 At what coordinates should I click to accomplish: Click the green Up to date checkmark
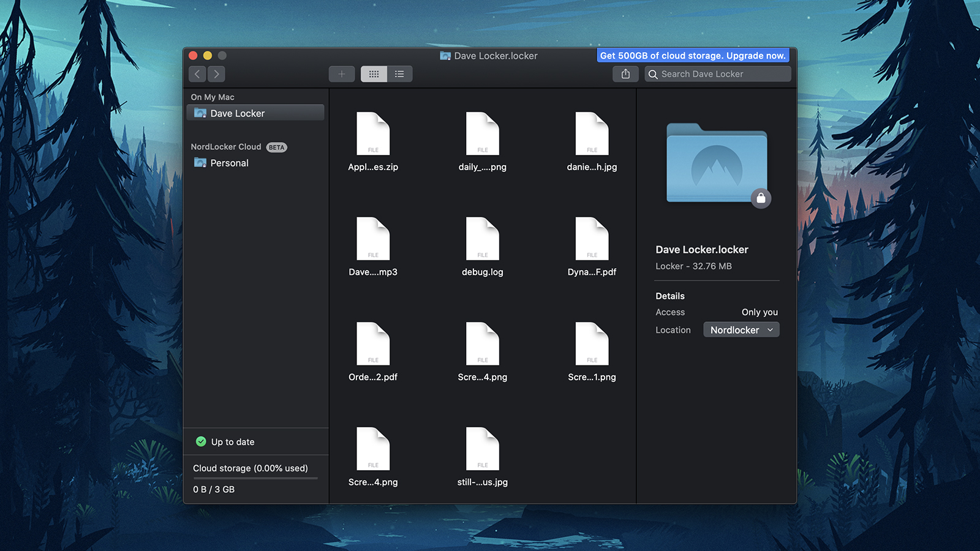click(201, 441)
